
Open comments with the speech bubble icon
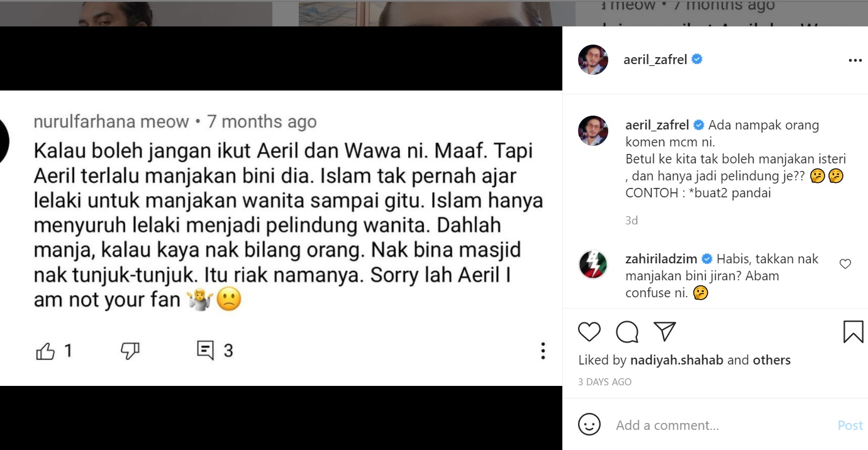click(x=627, y=331)
